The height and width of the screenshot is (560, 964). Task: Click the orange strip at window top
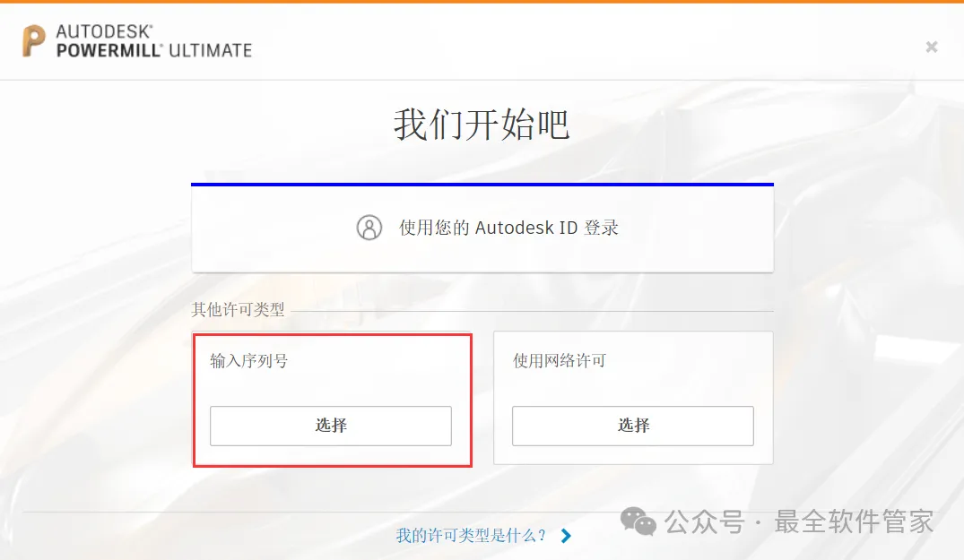pyautogui.click(x=482, y=2)
